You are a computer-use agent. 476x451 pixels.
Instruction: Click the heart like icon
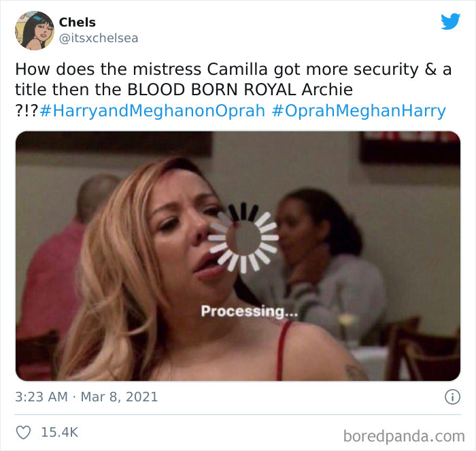(23, 432)
